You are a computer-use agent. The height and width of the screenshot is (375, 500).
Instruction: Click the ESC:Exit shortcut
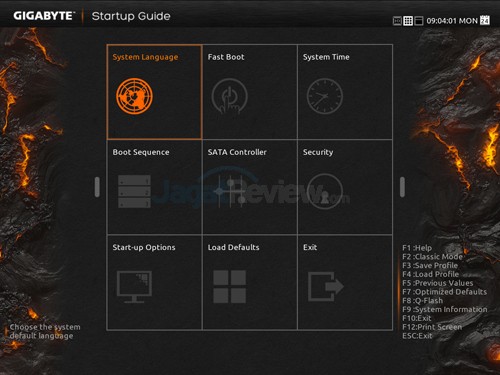click(417, 336)
